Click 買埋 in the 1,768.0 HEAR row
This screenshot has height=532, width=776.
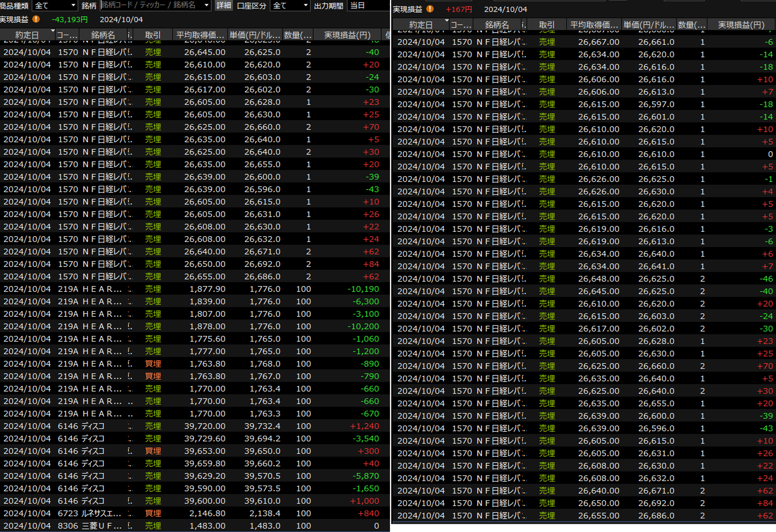153,363
